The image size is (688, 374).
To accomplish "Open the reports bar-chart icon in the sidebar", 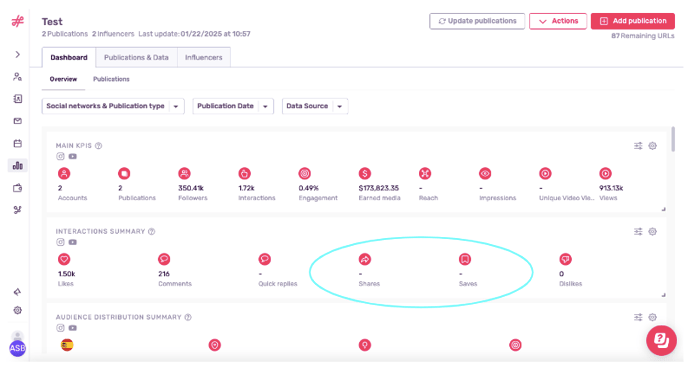I will pyautogui.click(x=18, y=165).
